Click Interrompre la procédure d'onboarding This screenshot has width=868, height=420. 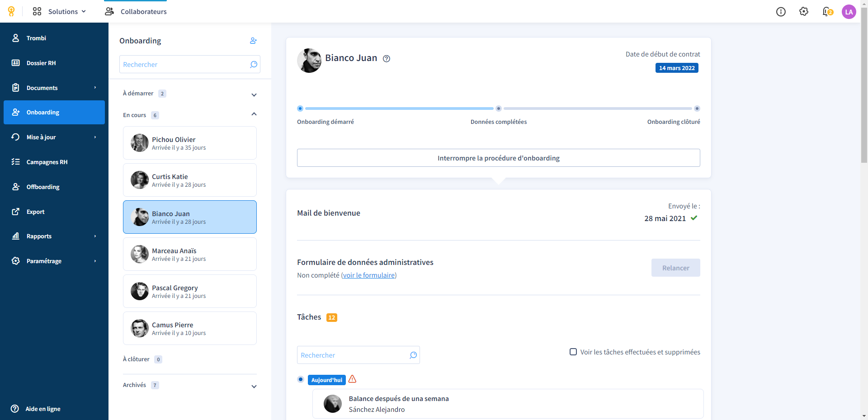[498, 158]
